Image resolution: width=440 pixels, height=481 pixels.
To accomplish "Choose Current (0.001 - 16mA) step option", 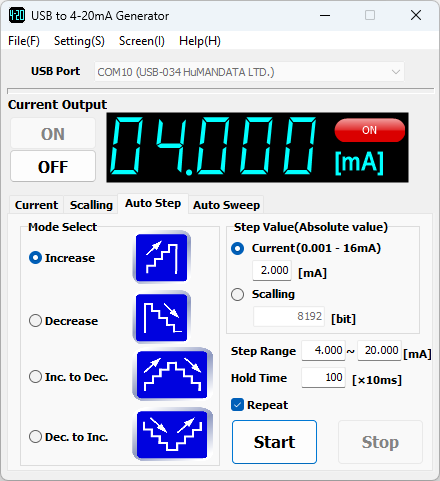I will [x=237, y=248].
